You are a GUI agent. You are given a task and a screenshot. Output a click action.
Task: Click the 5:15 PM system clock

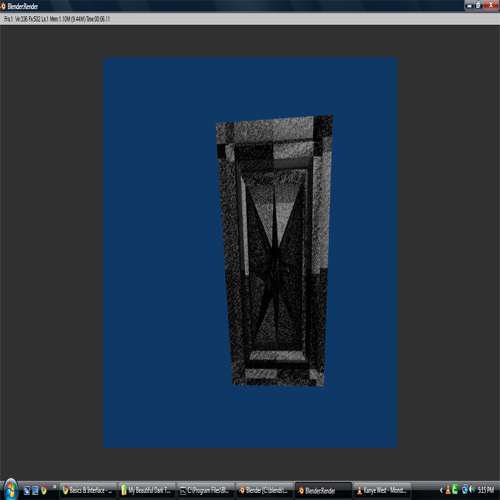click(486, 490)
